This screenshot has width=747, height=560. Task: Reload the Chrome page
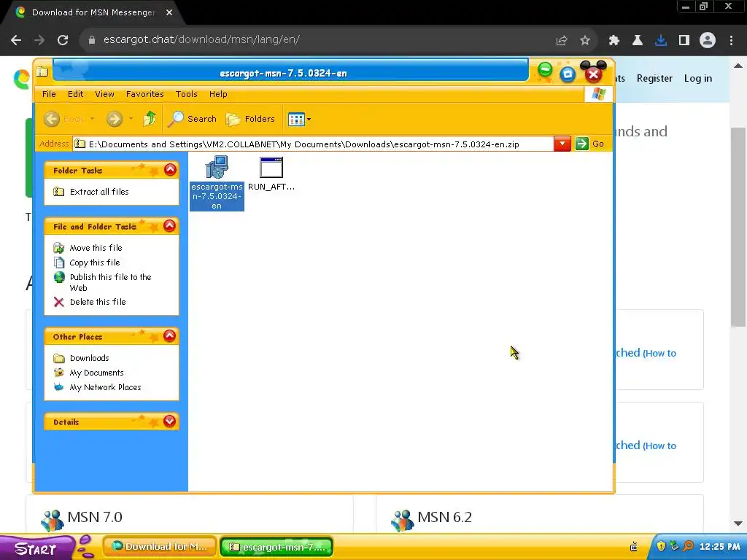point(63,40)
